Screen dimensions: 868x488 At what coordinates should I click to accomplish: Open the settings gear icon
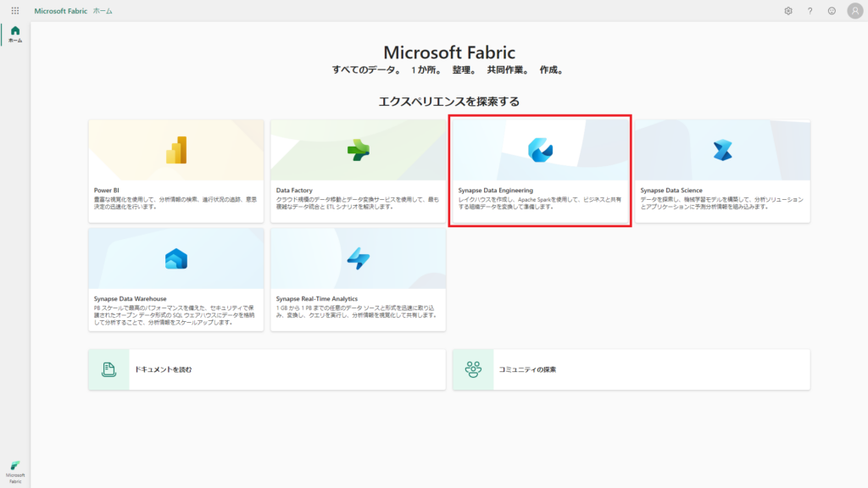coord(788,11)
